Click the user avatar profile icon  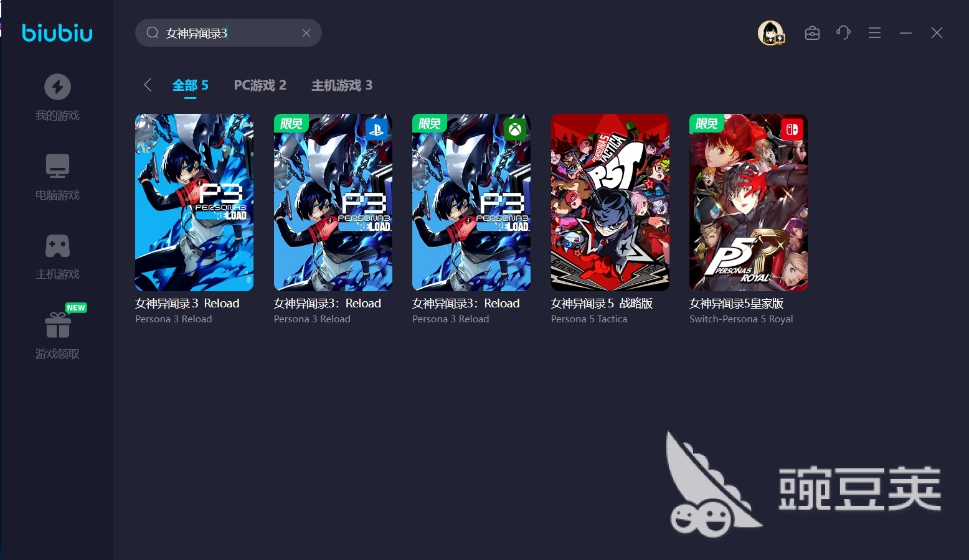click(x=770, y=33)
